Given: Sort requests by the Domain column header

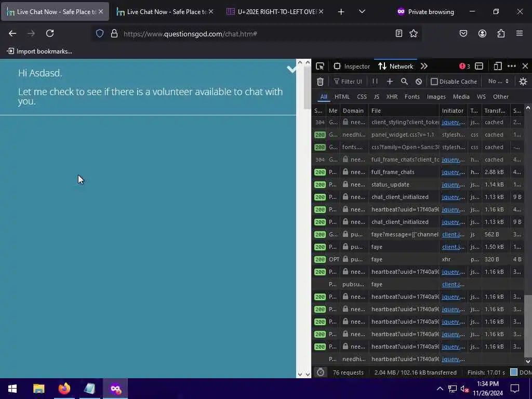Looking at the screenshot, I should (x=354, y=111).
